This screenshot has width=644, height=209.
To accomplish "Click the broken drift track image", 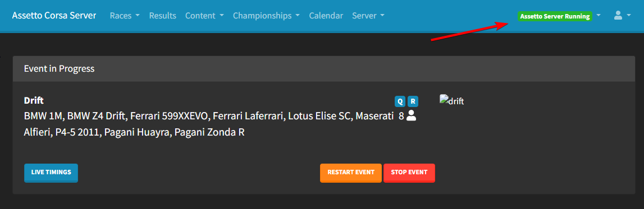I will pyautogui.click(x=451, y=100).
